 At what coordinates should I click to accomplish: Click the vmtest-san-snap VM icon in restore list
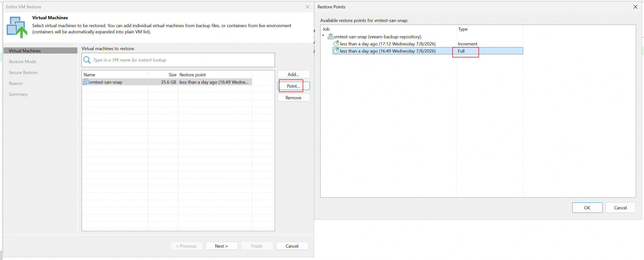tap(86, 82)
